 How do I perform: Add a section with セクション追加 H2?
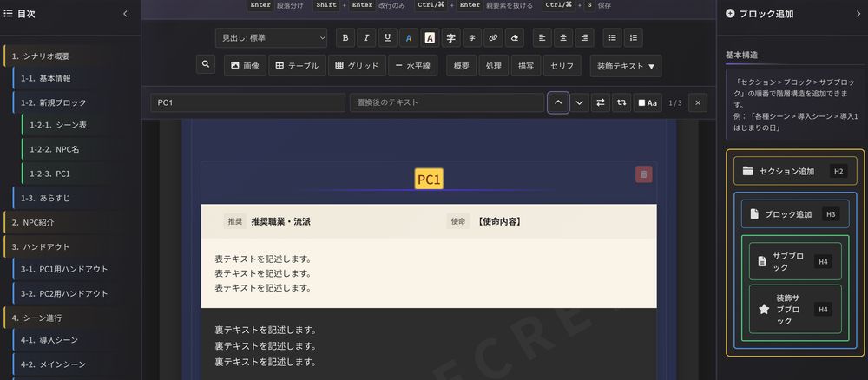pyautogui.click(x=795, y=171)
